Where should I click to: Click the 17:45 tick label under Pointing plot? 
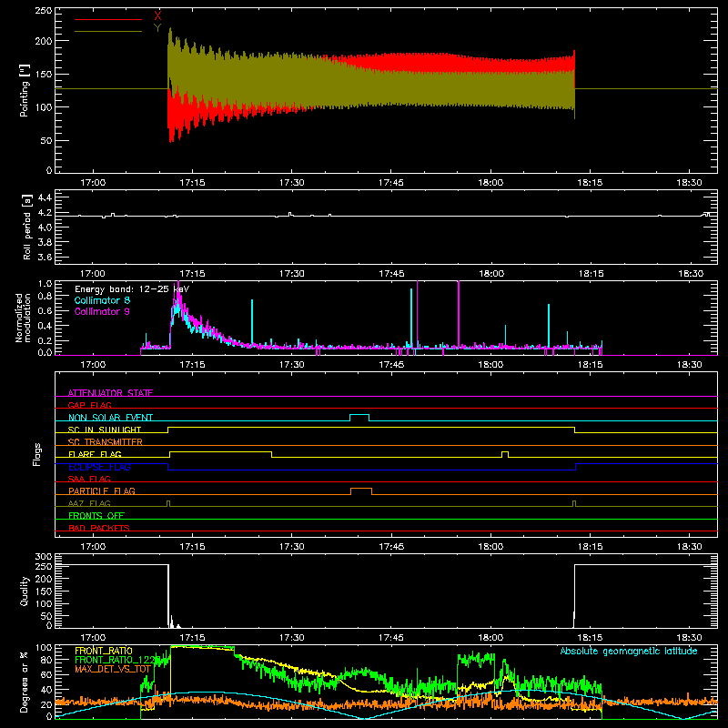(x=391, y=183)
